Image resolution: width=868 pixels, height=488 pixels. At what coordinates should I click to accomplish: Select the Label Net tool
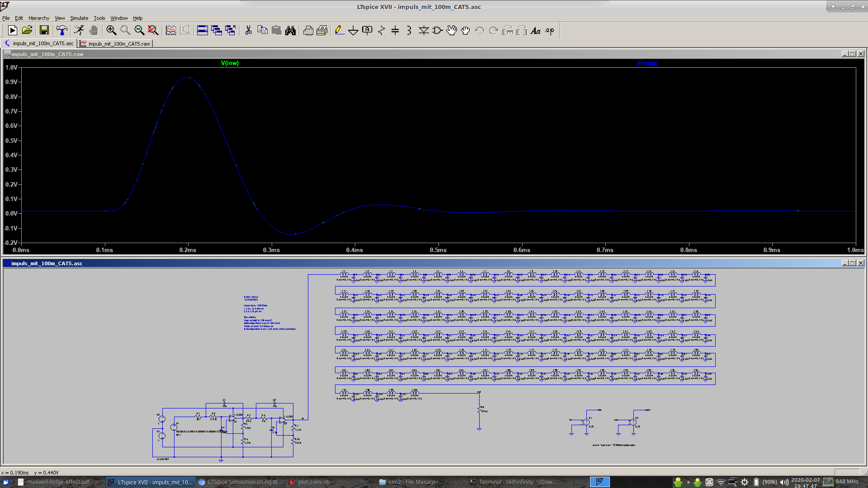(x=368, y=30)
